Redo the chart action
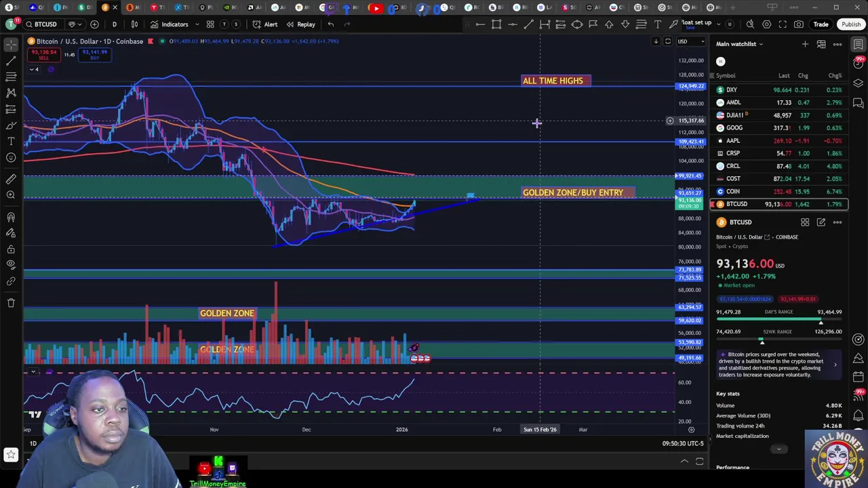 tap(347, 24)
